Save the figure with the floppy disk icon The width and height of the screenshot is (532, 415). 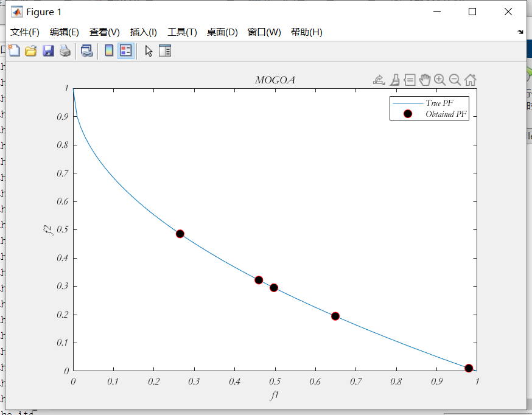(x=48, y=51)
